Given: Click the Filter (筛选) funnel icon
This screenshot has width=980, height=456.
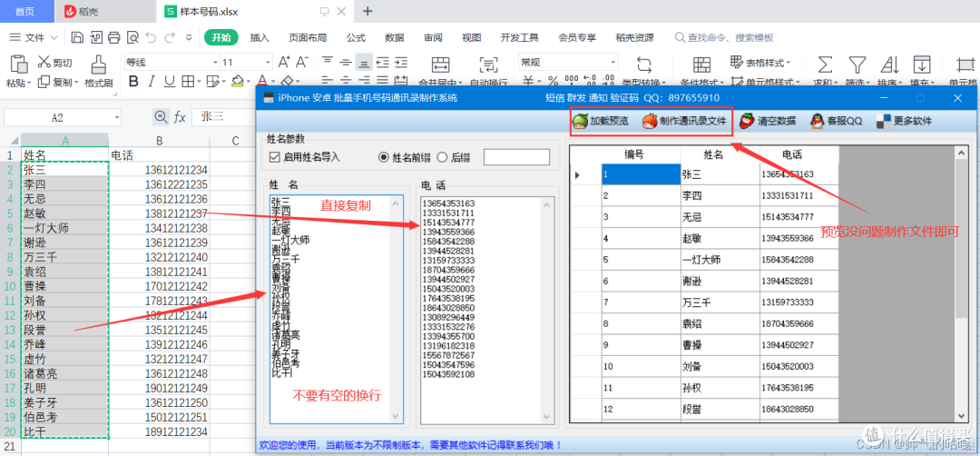Looking at the screenshot, I should coord(857,64).
